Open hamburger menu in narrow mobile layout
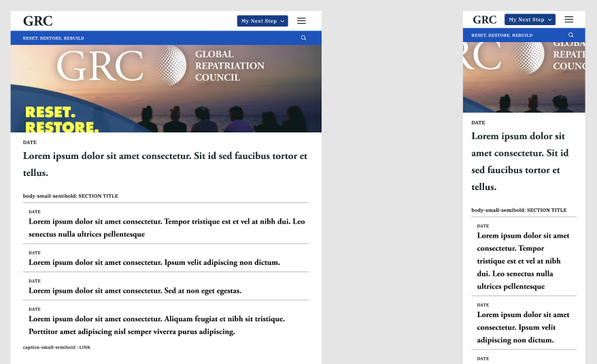This screenshot has width=597, height=364. coord(569,20)
